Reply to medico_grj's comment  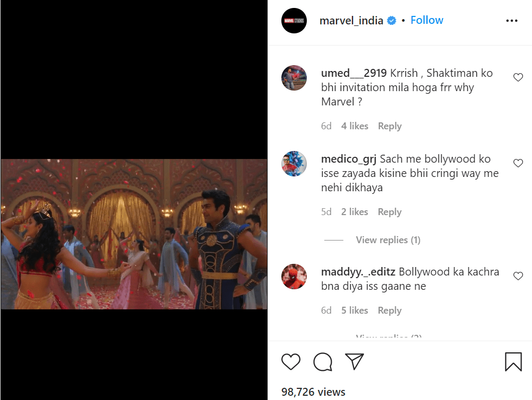click(389, 212)
